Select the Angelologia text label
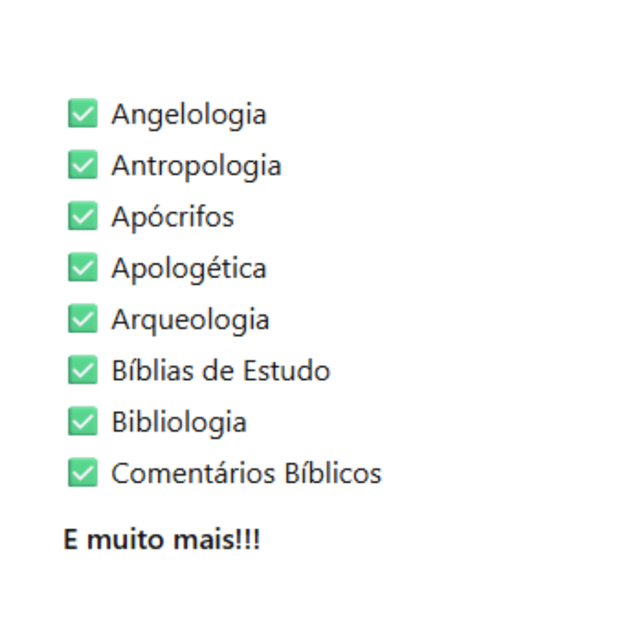Image resolution: width=644 pixels, height=644 pixels. [x=189, y=115]
